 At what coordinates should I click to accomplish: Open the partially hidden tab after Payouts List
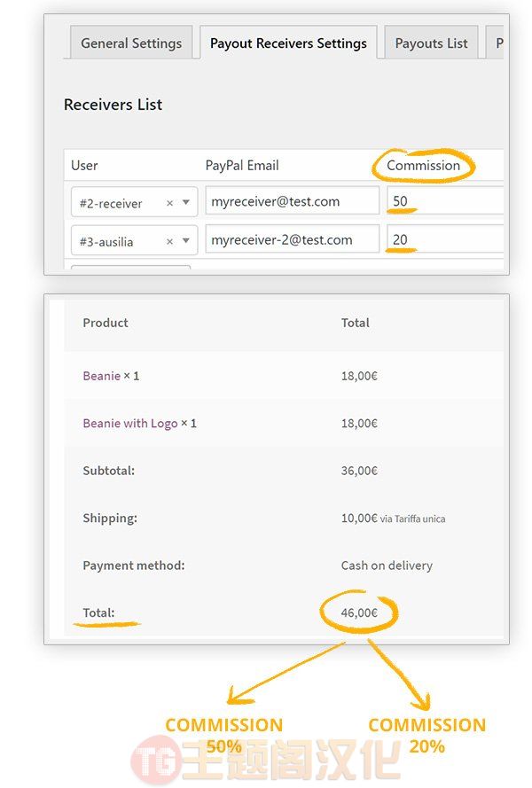495,43
